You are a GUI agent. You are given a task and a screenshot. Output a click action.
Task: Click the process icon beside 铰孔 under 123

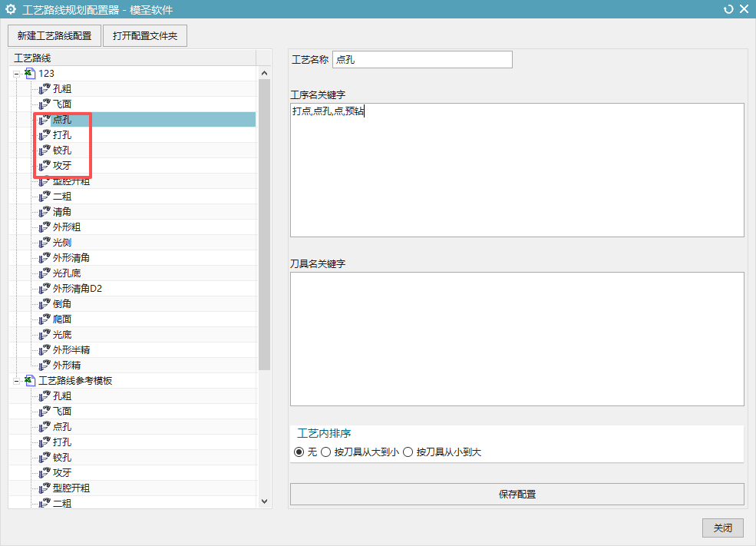click(x=45, y=151)
